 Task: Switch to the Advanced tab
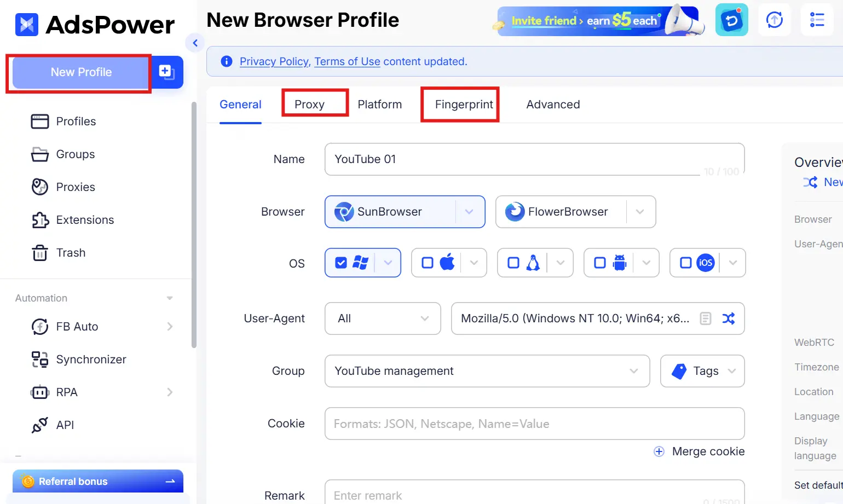553,105
